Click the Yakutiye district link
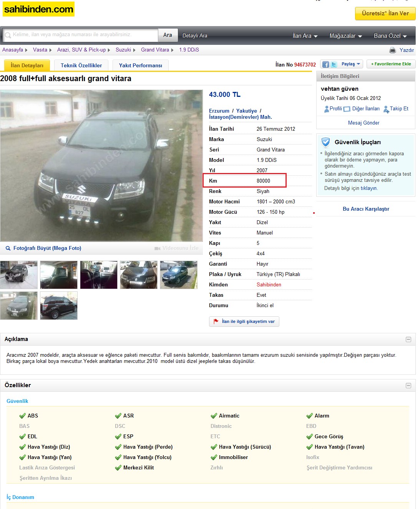The height and width of the screenshot is (509, 420). pyautogui.click(x=247, y=111)
